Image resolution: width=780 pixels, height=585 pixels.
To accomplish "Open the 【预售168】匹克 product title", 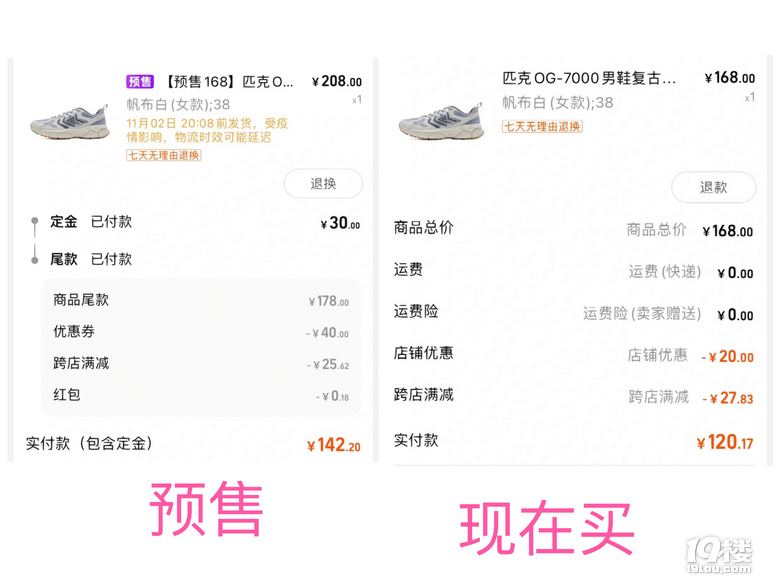I will point(228,82).
